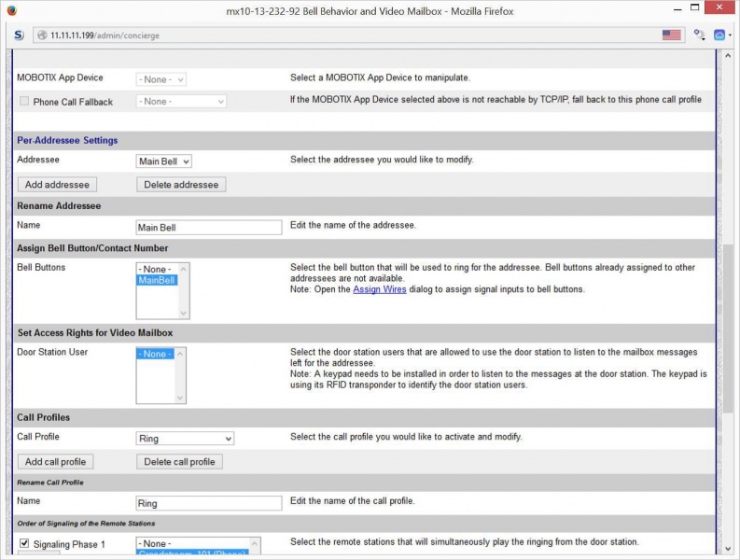Image resolution: width=740 pixels, height=560 pixels.
Task: Click the US flag icon in address bar
Action: click(x=671, y=35)
